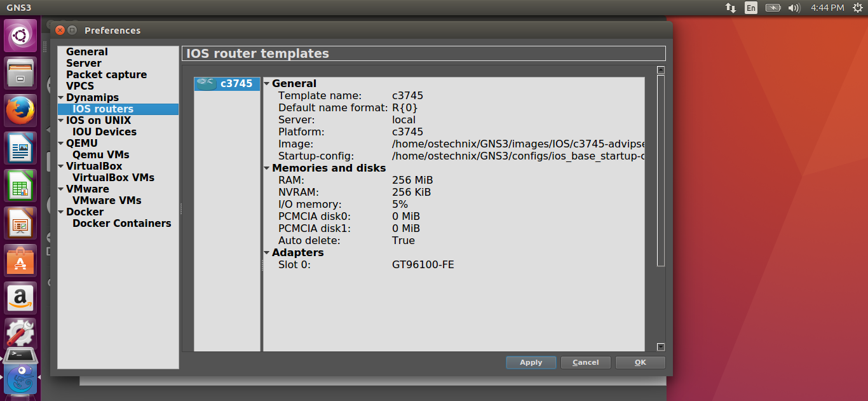The width and height of the screenshot is (868, 401).
Task: Select IOU Devices in preferences tree
Action: 104,132
